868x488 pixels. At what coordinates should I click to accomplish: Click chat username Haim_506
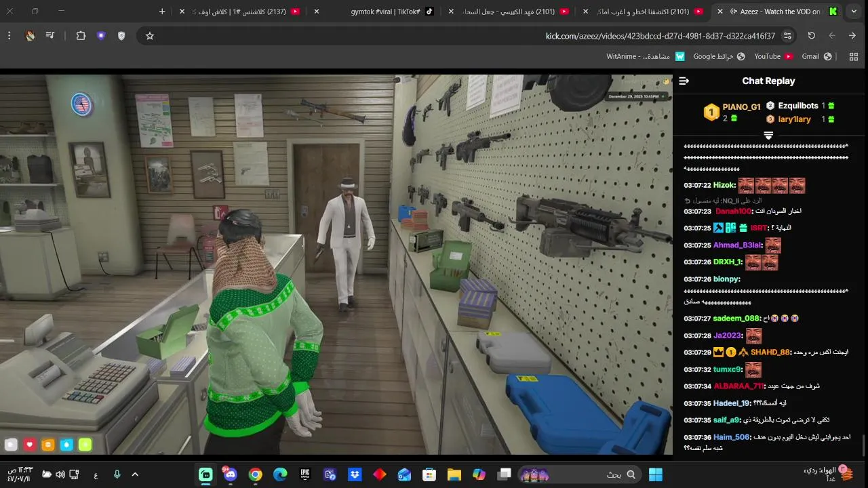pyautogui.click(x=732, y=437)
